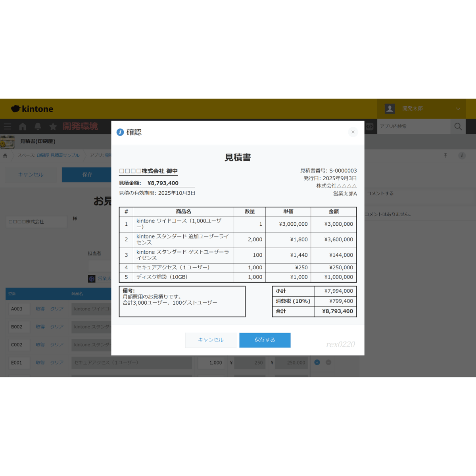The width and height of the screenshot is (476, 476).
Task: Click 取得 in the A003 row
Action: (x=40, y=309)
